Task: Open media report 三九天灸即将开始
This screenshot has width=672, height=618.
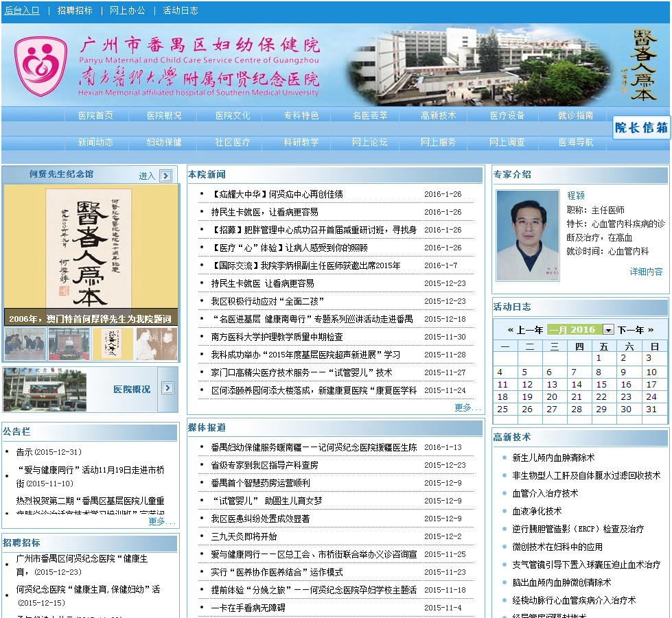Action: pyautogui.click(x=244, y=536)
